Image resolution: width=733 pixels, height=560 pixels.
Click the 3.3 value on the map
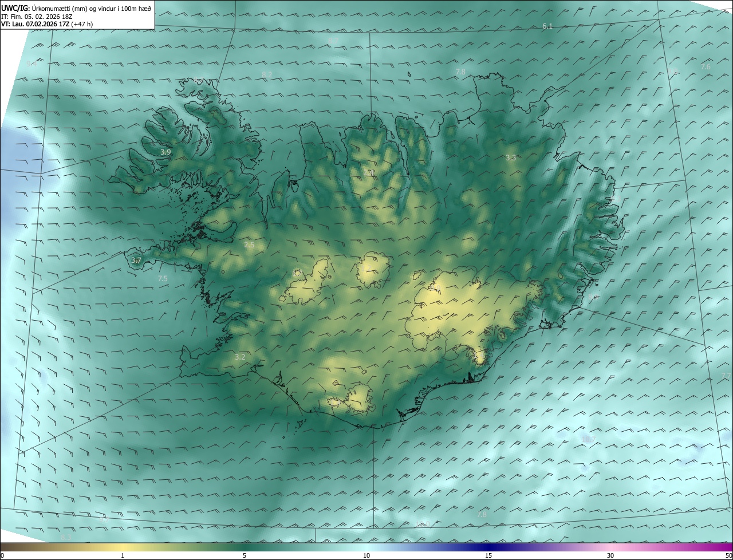click(x=511, y=157)
